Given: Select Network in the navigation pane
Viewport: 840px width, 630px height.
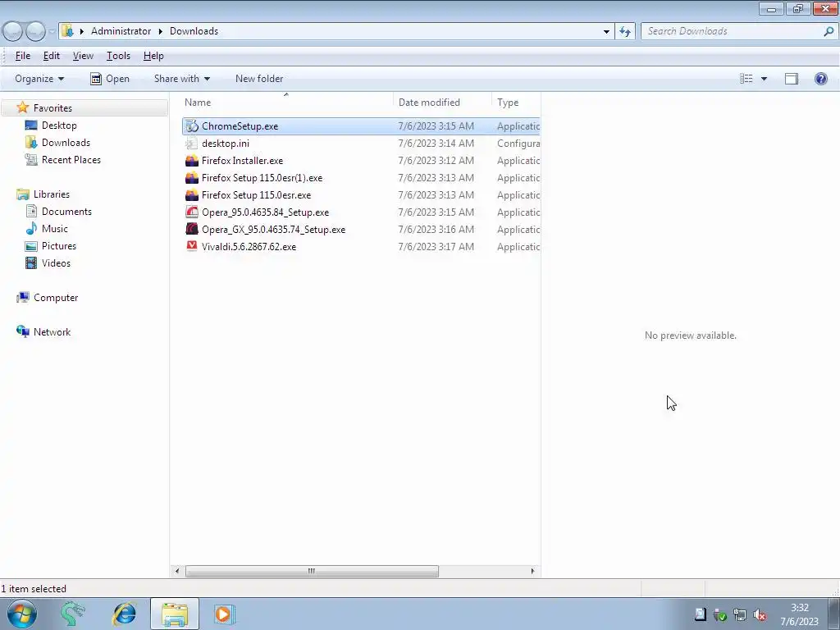Looking at the screenshot, I should (x=52, y=331).
